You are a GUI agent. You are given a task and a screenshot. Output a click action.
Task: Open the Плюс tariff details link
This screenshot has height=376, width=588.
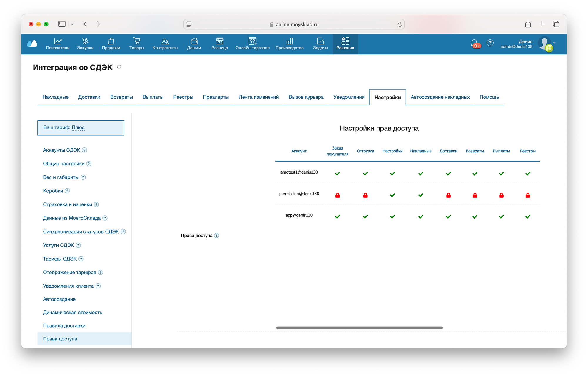pyautogui.click(x=78, y=127)
